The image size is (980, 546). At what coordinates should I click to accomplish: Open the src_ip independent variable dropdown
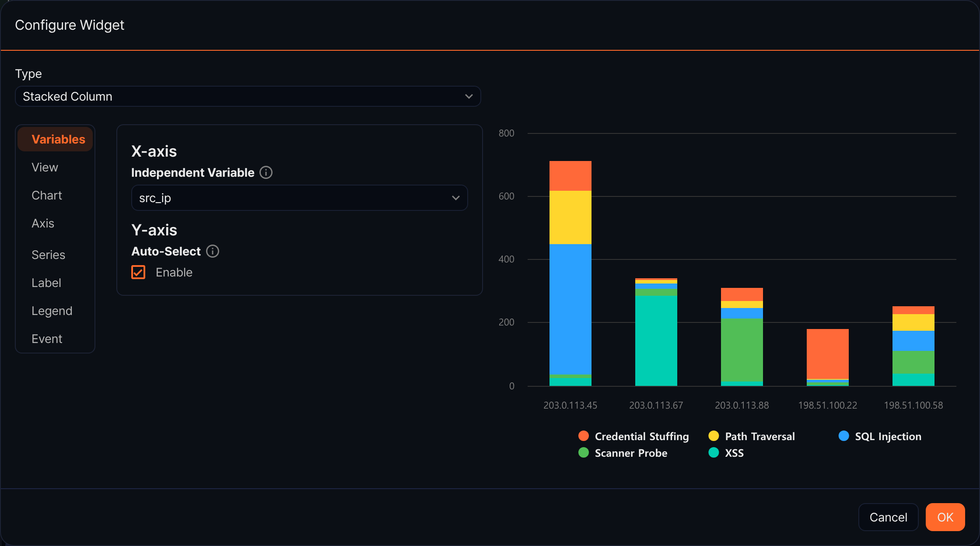300,198
